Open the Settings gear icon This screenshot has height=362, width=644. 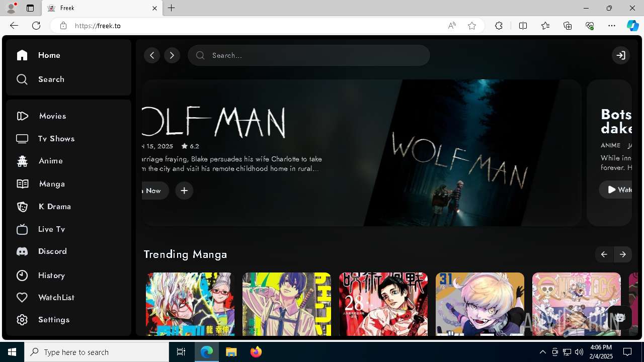[x=22, y=320]
